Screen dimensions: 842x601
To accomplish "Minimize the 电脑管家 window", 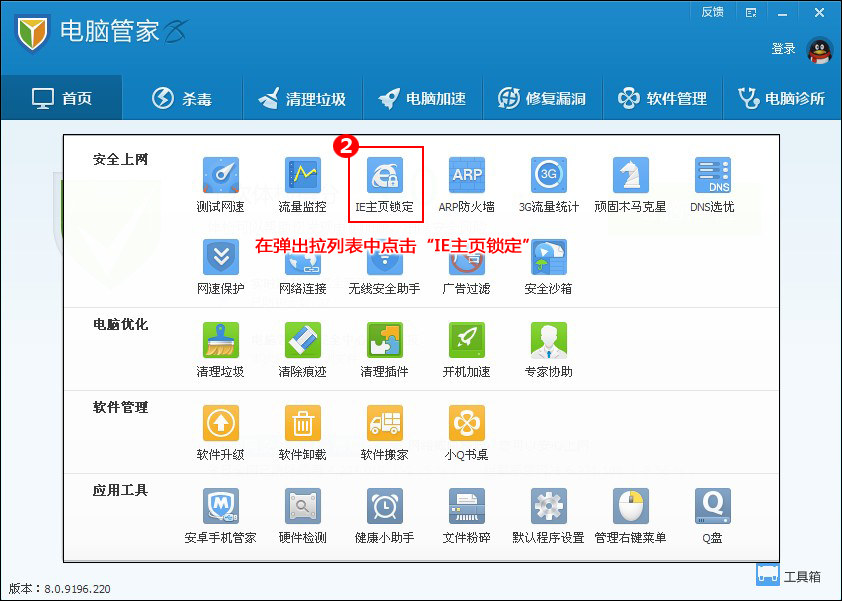I will [782, 13].
